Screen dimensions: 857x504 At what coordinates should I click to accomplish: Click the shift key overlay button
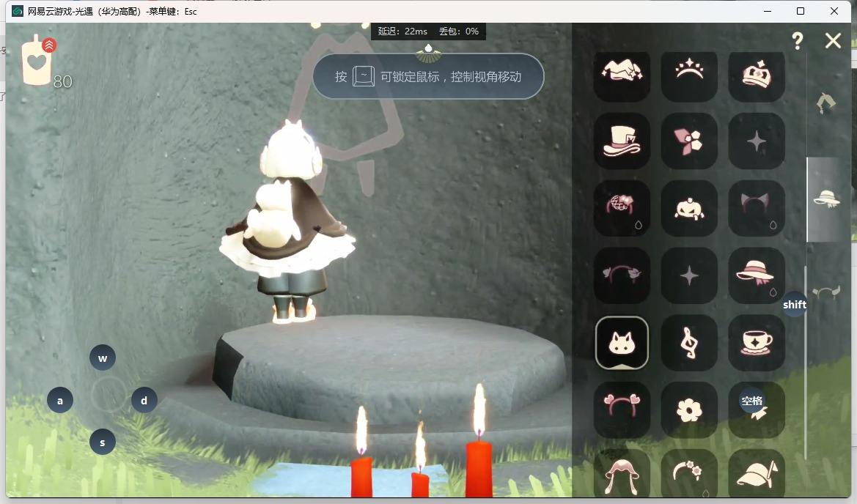[794, 305]
